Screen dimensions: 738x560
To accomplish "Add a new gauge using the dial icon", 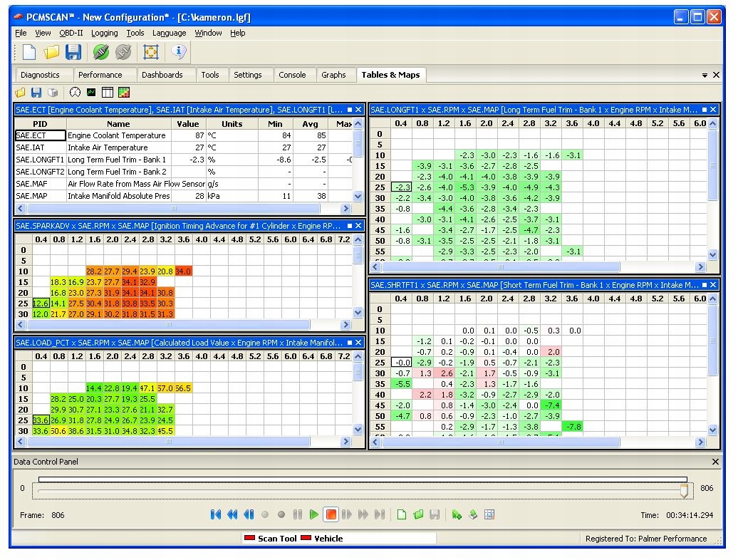I will click(75, 93).
